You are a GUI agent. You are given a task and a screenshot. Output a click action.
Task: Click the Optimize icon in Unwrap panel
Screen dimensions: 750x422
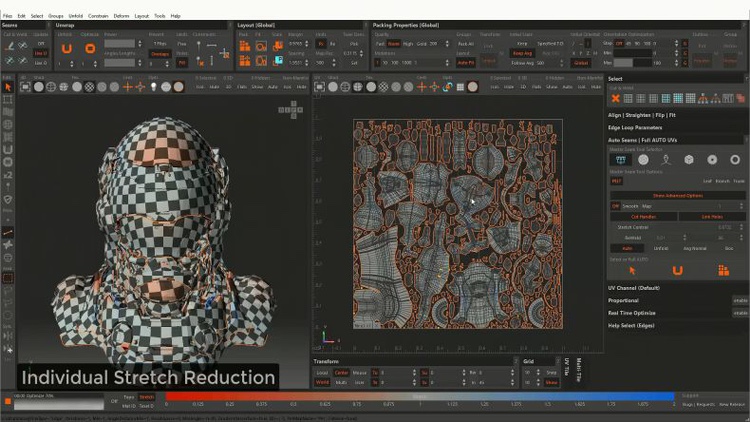[x=90, y=47]
